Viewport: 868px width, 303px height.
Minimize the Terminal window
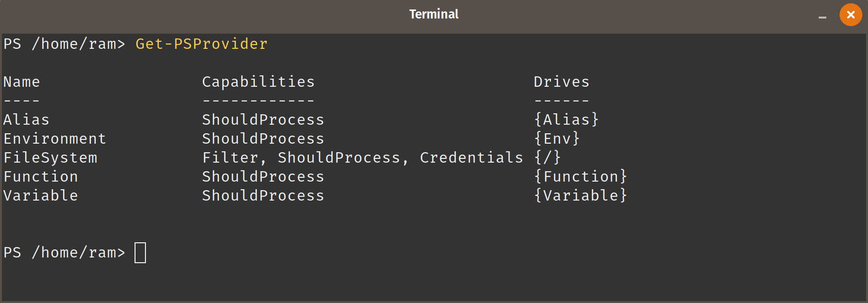click(x=823, y=17)
